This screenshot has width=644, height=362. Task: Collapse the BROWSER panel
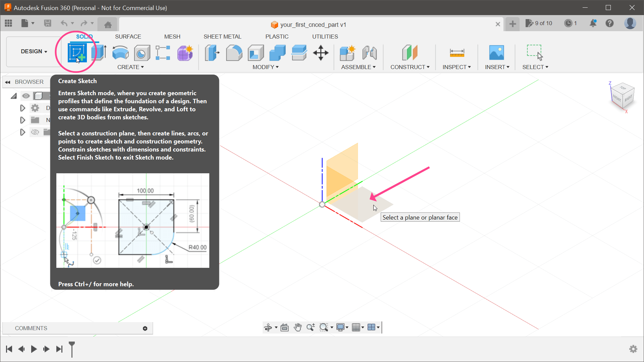point(7,82)
